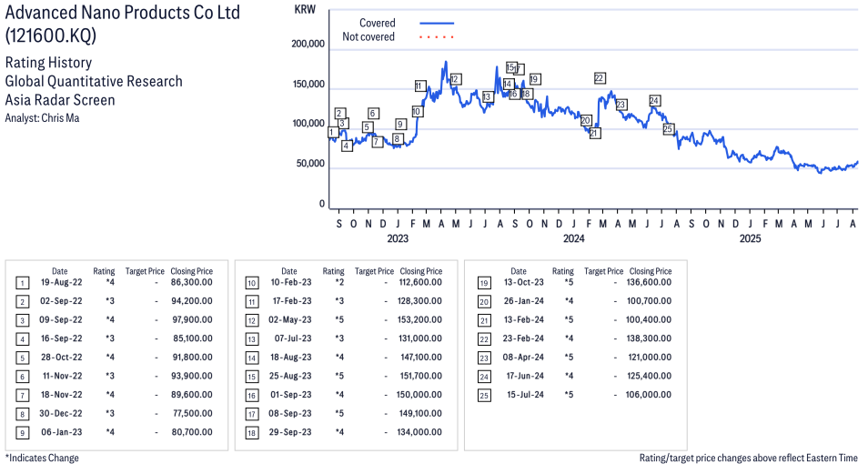Select chart marker 20 on the chart

(x=586, y=120)
